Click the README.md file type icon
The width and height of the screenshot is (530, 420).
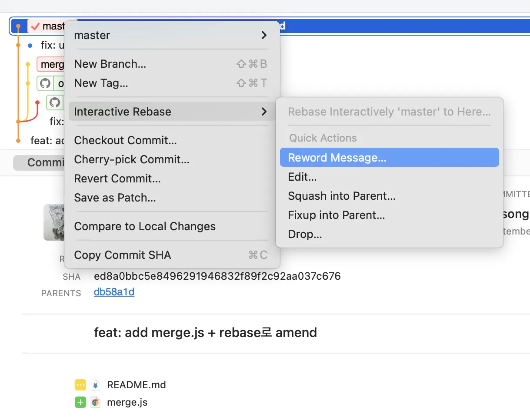coord(95,385)
